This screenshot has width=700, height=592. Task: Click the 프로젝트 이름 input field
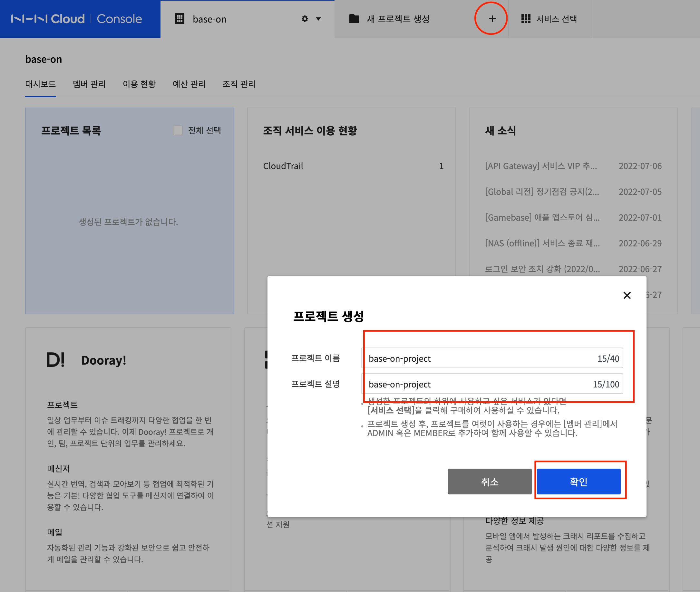(480, 358)
